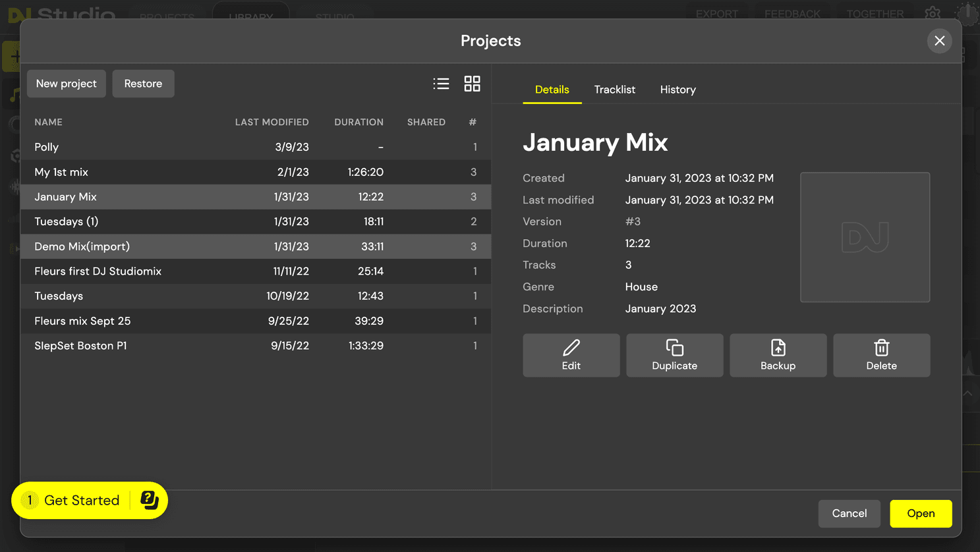The height and width of the screenshot is (552, 980).
Task: Click the 18:11 duration cell
Action: click(x=374, y=221)
